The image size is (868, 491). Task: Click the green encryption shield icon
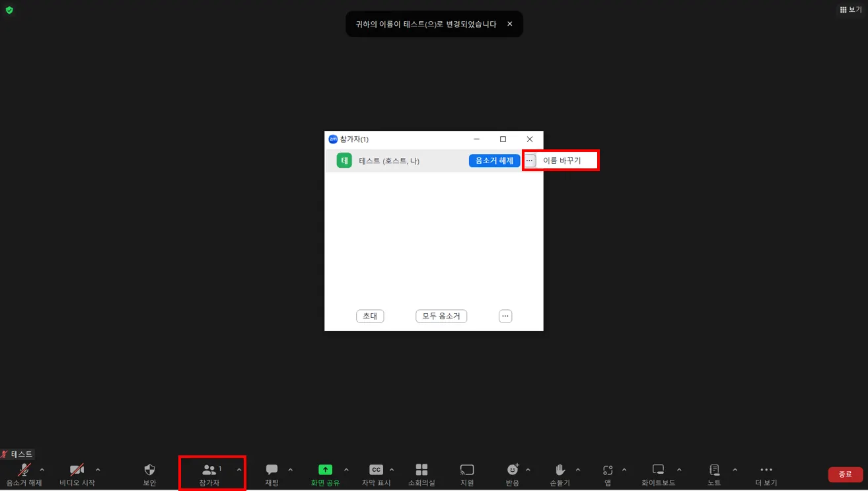[9, 10]
